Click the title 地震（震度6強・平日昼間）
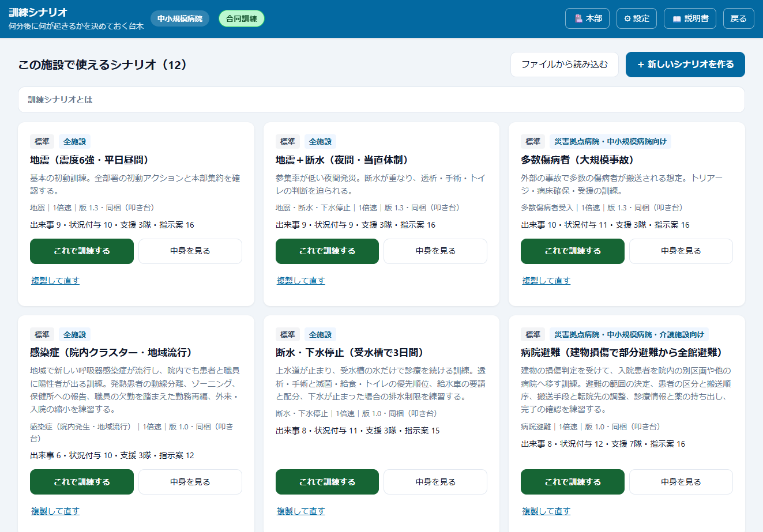Image resolution: width=763 pixels, height=532 pixels. click(x=89, y=160)
